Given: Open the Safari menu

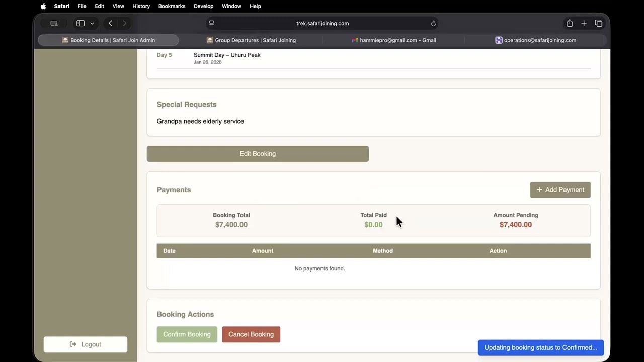Looking at the screenshot, I should coord(62,6).
